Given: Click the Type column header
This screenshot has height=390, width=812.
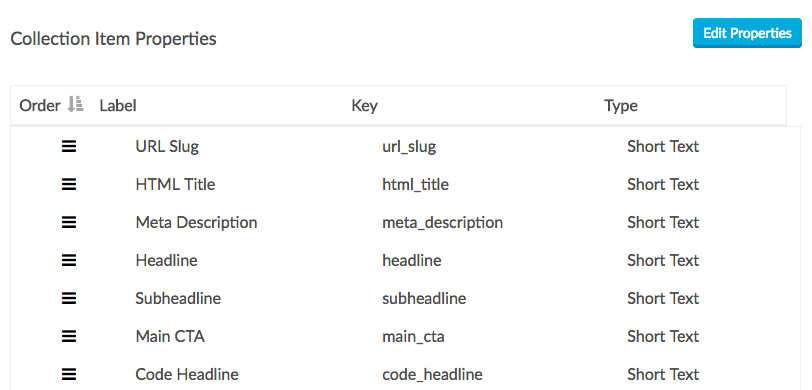Looking at the screenshot, I should click(x=621, y=106).
